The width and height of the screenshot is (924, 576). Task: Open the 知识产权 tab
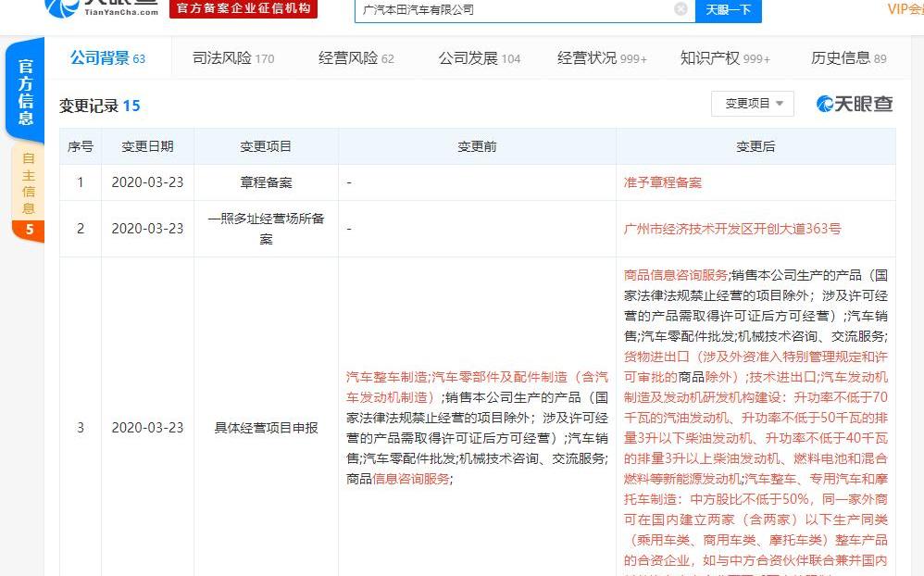click(x=725, y=57)
